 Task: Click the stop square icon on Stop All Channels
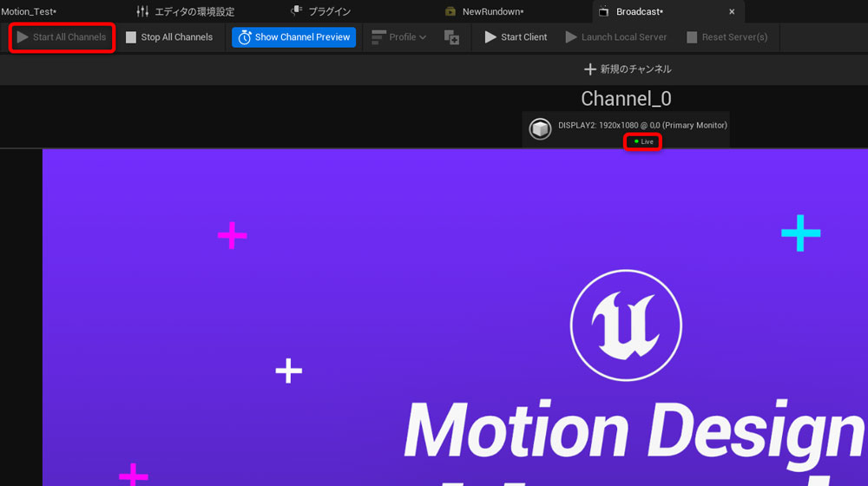click(x=131, y=37)
